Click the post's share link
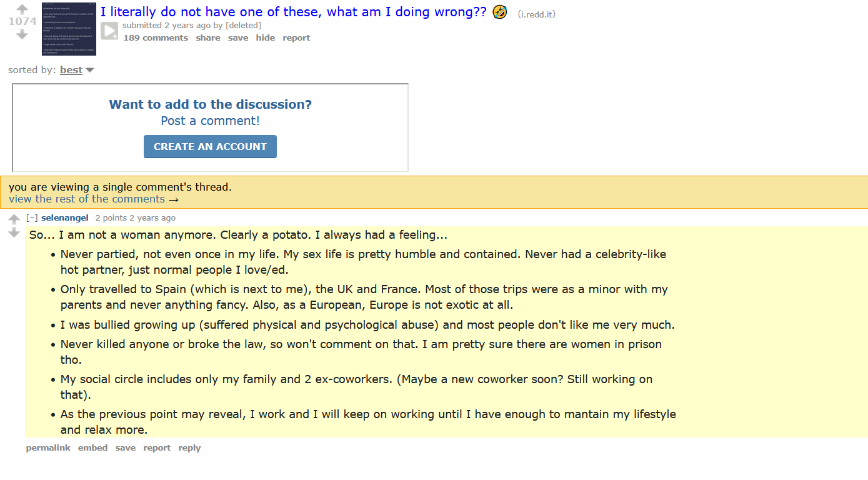The image size is (868, 480). 208,37
